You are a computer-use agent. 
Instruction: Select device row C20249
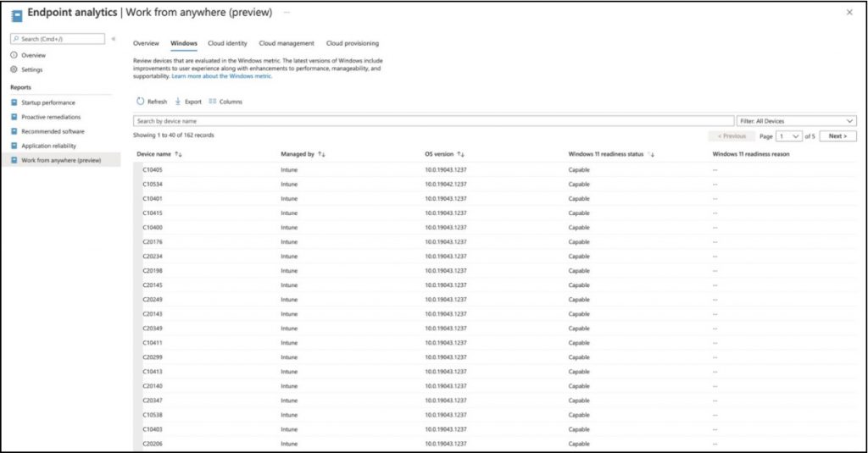pos(494,299)
